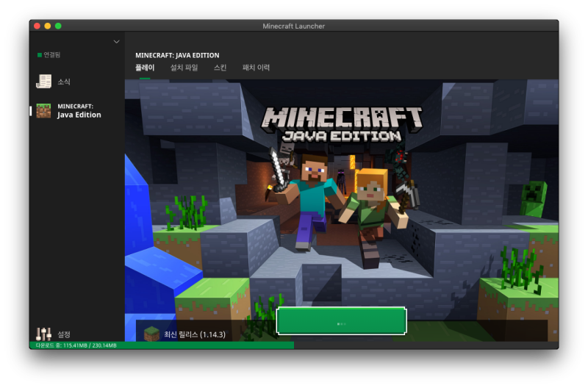Open settings via the sliders icon
The height and width of the screenshot is (388, 588).
point(43,334)
